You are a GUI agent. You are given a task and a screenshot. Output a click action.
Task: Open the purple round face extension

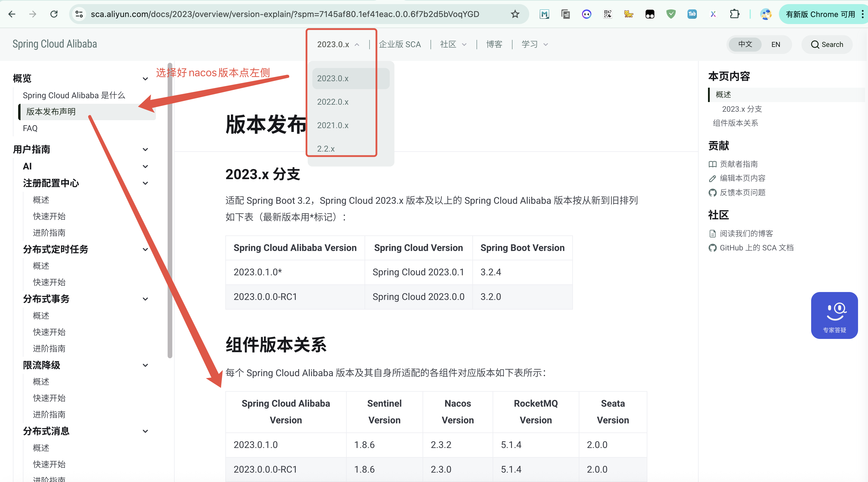click(x=587, y=14)
